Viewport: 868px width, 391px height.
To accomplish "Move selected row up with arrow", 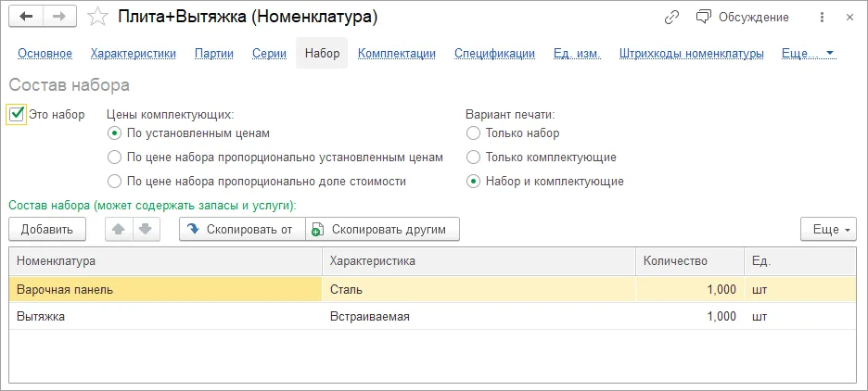I will point(119,229).
